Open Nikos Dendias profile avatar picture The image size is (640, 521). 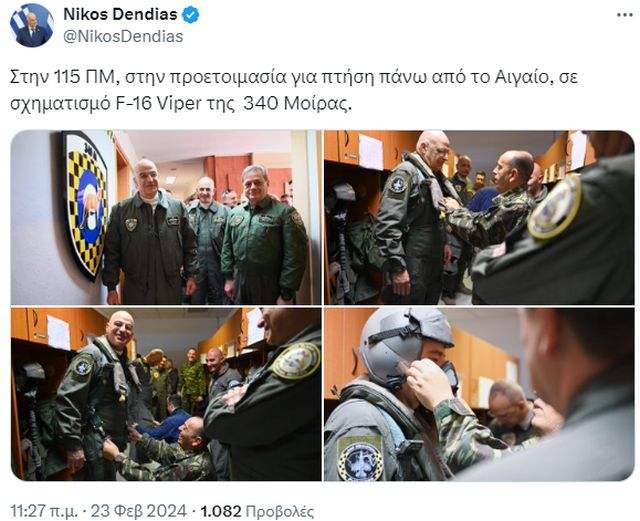(x=32, y=25)
